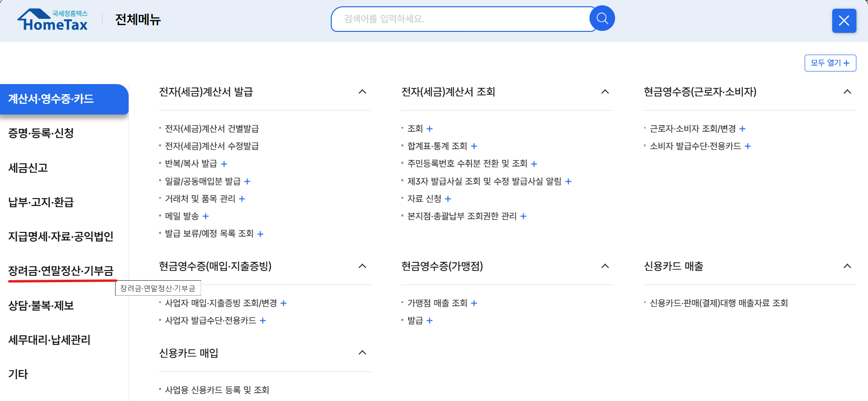
Task: Collapse 현금영수증(가맹점) section chevron
Action: (x=605, y=266)
